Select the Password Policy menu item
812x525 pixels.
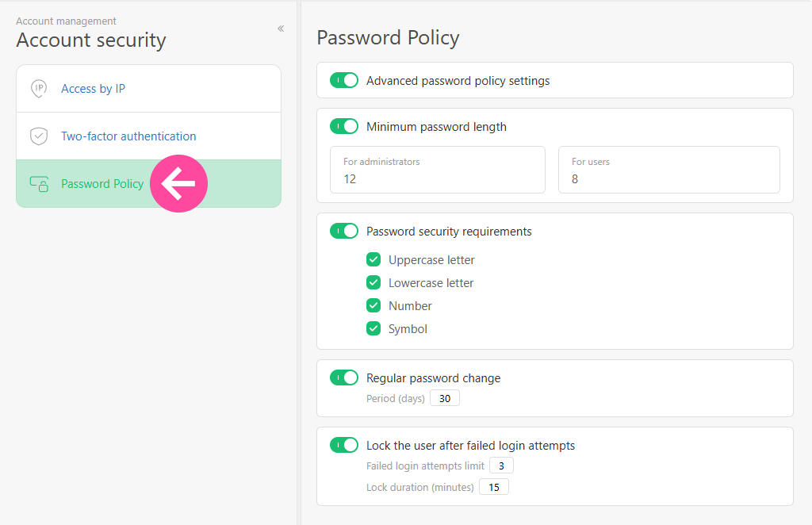click(102, 184)
